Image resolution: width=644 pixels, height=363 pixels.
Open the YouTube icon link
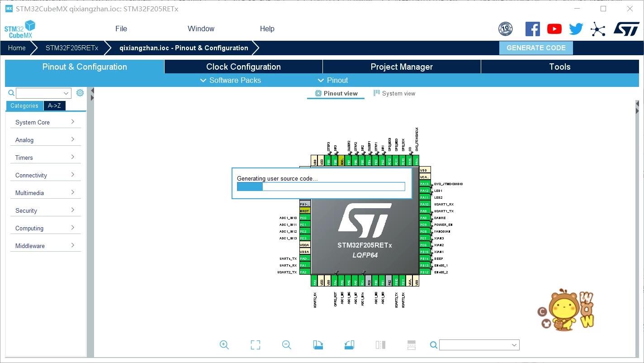coord(554,29)
